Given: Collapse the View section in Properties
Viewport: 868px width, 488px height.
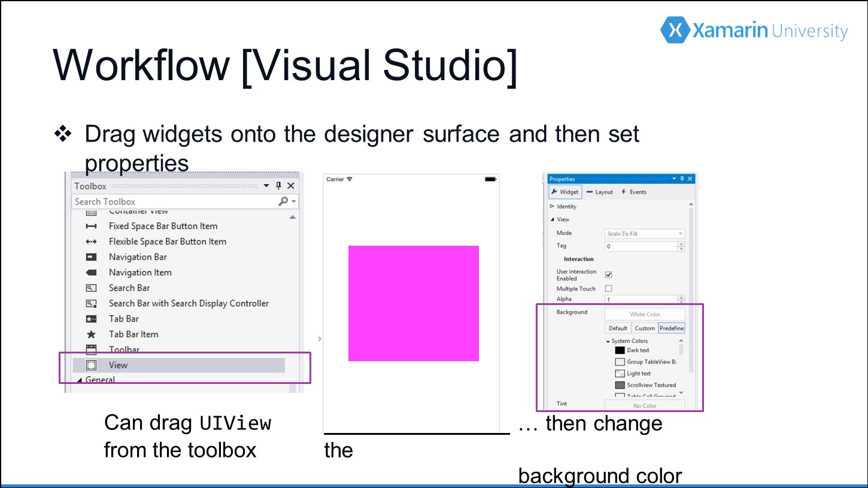Looking at the screenshot, I should (552, 219).
